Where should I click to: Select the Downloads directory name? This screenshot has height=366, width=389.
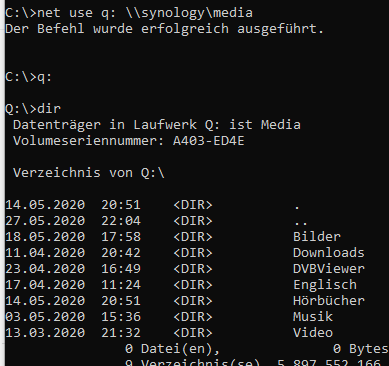pyautogui.click(x=329, y=253)
